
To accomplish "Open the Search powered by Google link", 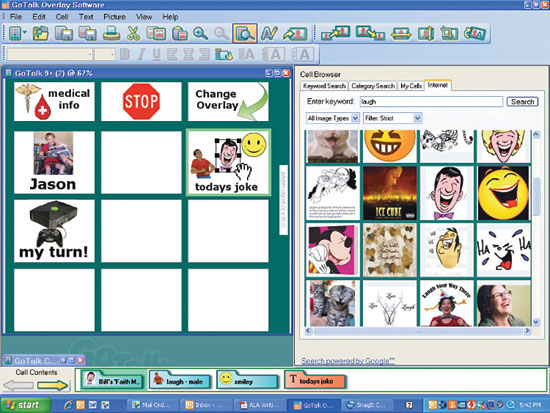I will click(348, 361).
